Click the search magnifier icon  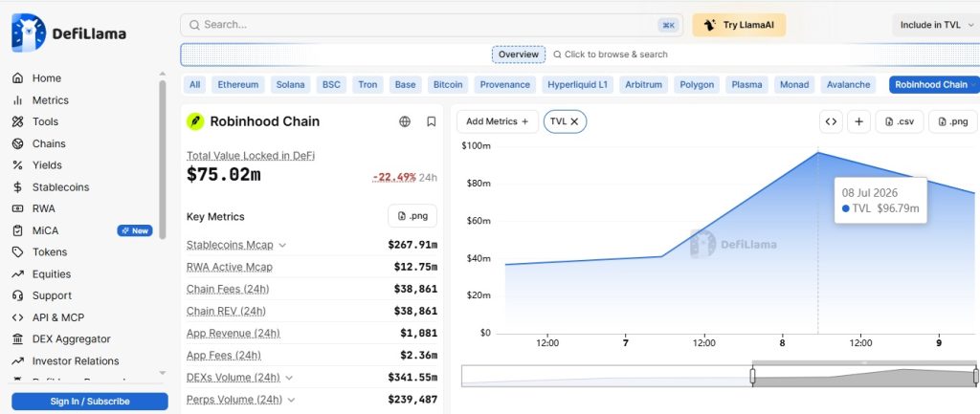point(194,25)
